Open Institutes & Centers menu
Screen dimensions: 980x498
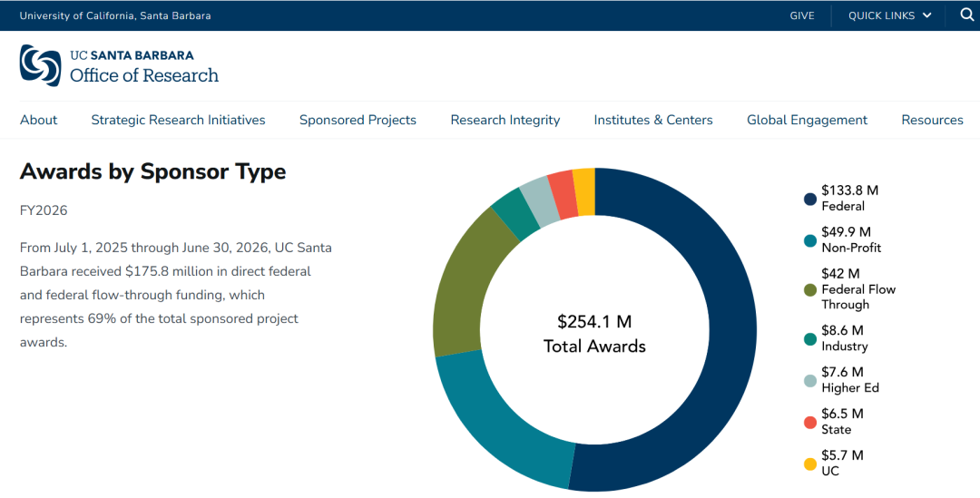(x=653, y=120)
